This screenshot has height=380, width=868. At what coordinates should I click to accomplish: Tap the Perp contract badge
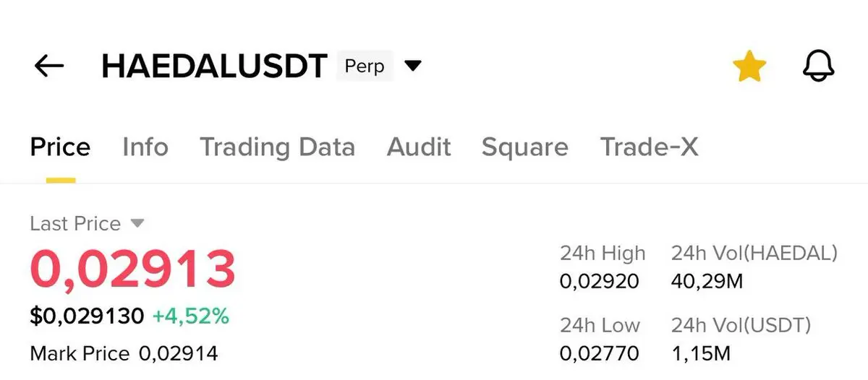tap(365, 66)
